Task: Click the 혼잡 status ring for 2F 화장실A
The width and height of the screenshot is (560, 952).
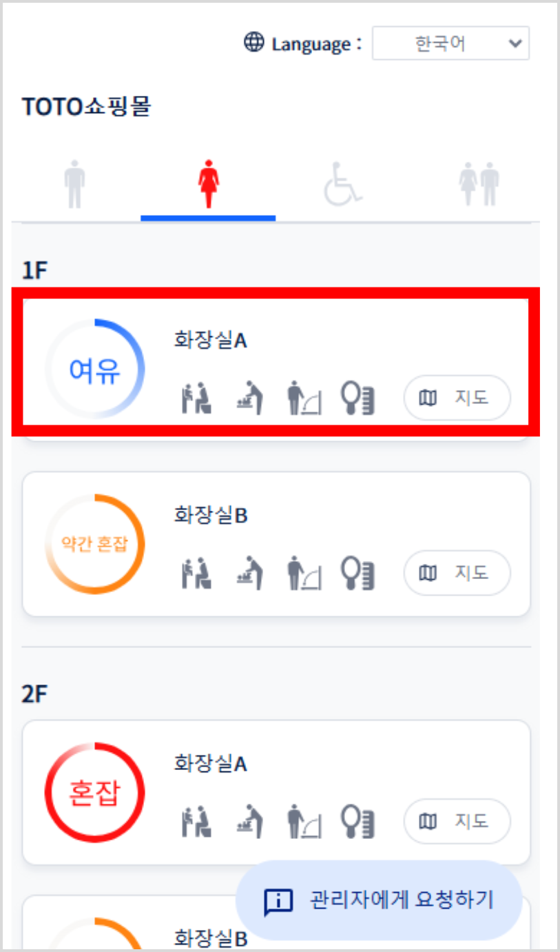Action: 95,793
